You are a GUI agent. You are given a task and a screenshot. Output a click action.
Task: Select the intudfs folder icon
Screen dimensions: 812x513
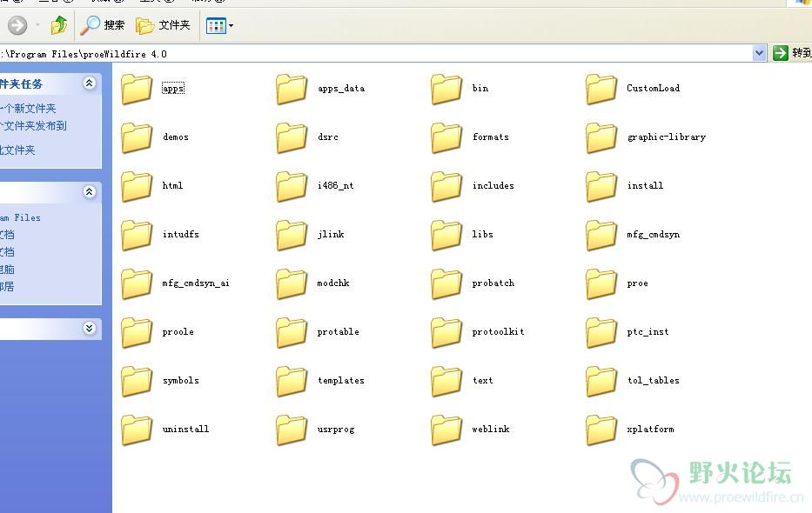tap(137, 235)
